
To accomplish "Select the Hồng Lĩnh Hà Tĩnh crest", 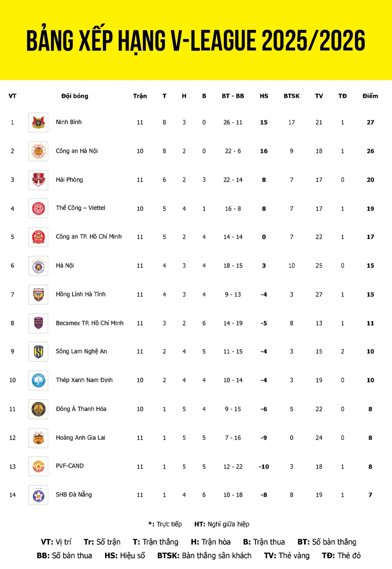I will point(38,295).
